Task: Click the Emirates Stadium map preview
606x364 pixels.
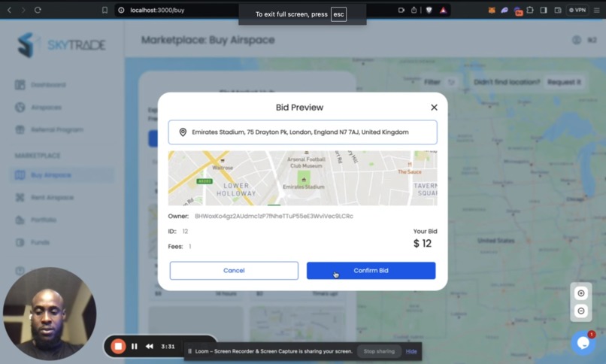Action: 302,178
